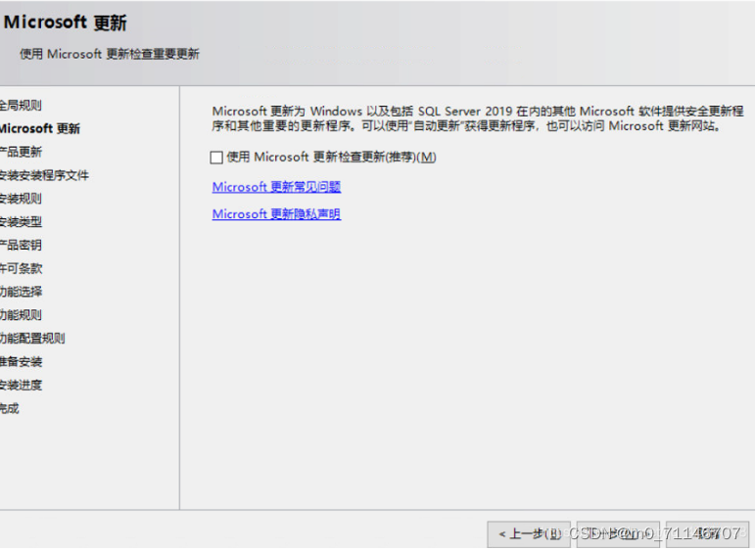Screen dimensions: 756x551
Task: Enable 使用 Microsoft 更新检查更新 checkbox
Action: tap(216, 158)
